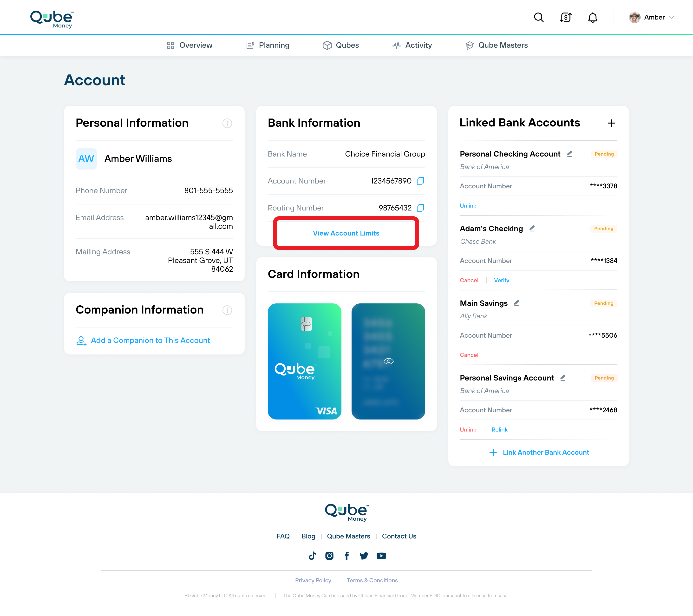Click the 555 S 444 W mailing address
Viewport: 693px width, 616px height.
pyautogui.click(x=200, y=260)
